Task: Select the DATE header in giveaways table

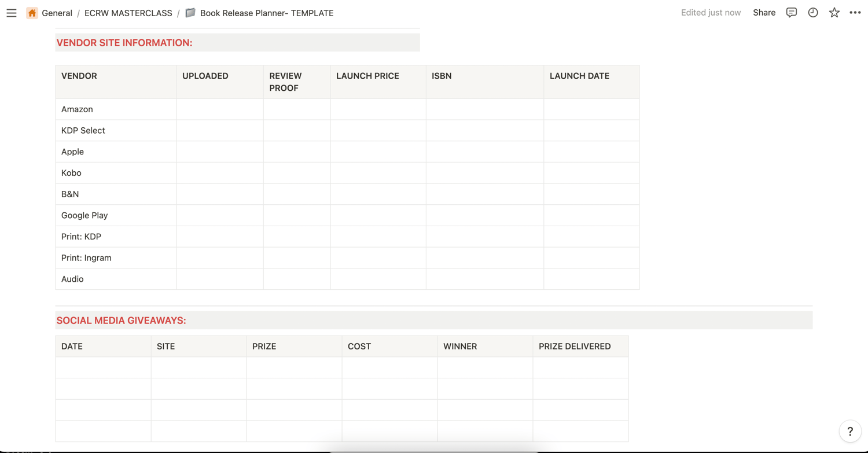Action: (103, 347)
